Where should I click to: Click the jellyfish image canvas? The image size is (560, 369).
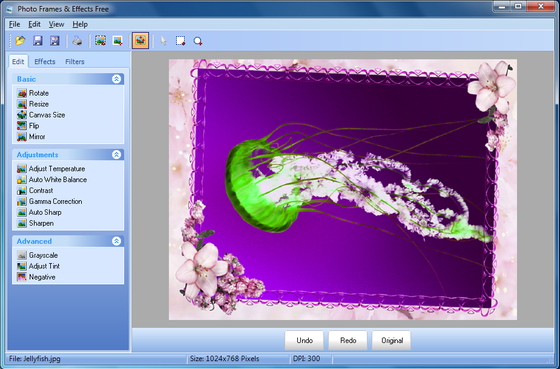pos(343,189)
